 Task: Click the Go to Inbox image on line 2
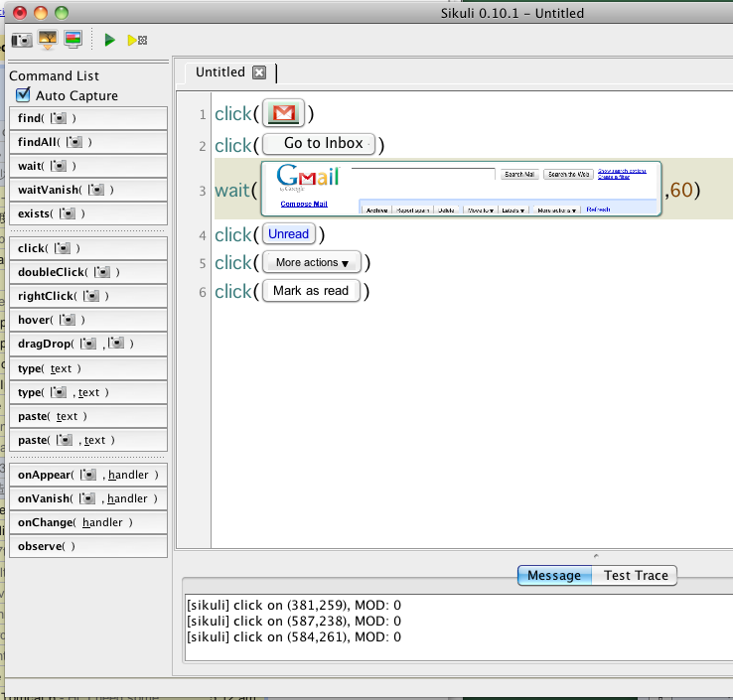[x=319, y=144]
